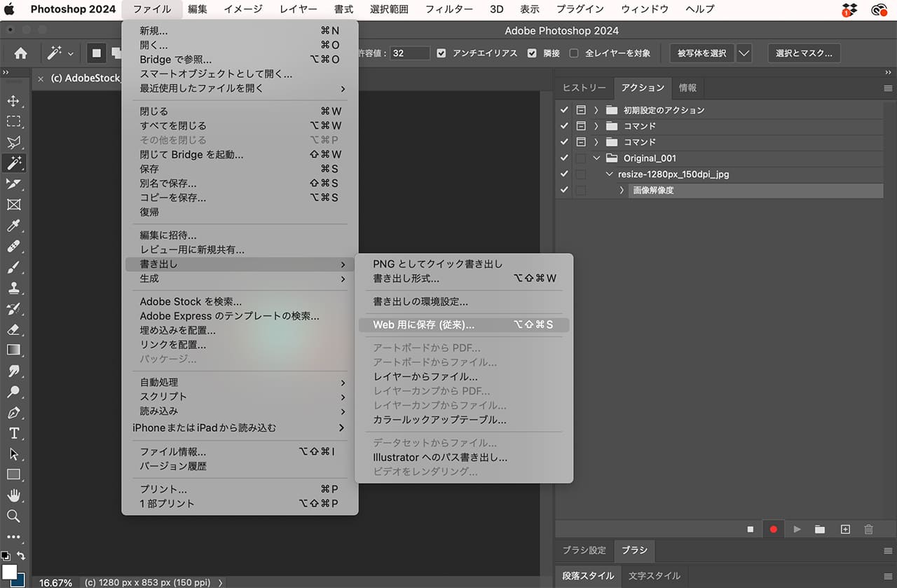Choose Web 用に保存 (従来)... menu item
897x588 pixels.
pos(423,325)
